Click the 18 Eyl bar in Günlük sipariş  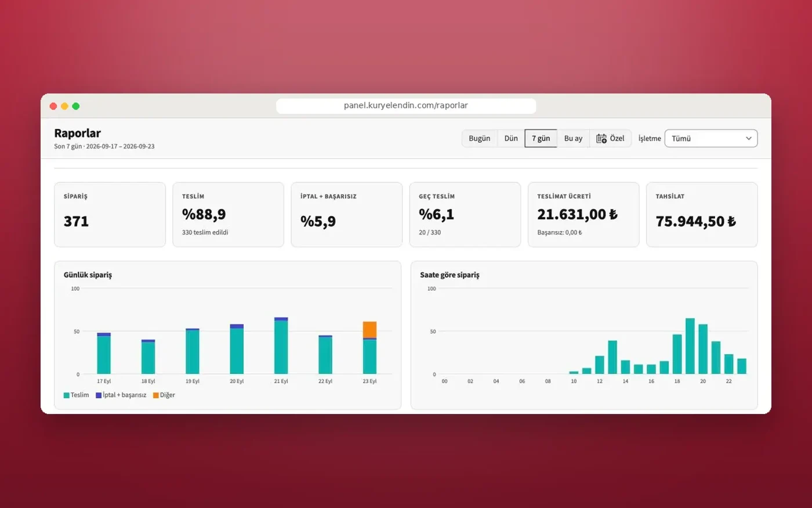click(x=148, y=357)
